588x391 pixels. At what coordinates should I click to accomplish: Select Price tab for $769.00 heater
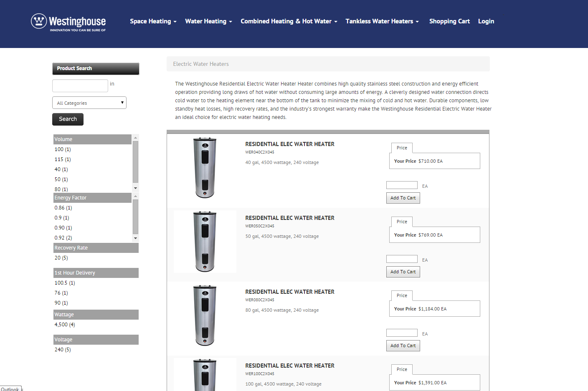pos(402,222)
